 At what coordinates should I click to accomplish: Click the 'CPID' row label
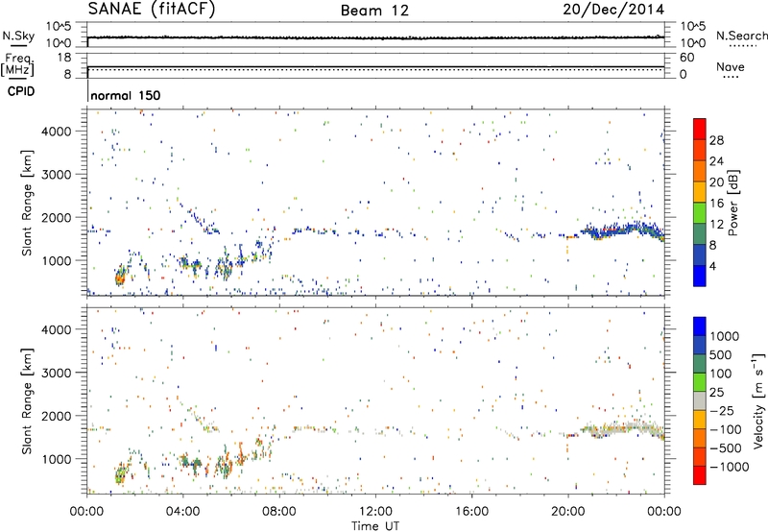point(21,91)
